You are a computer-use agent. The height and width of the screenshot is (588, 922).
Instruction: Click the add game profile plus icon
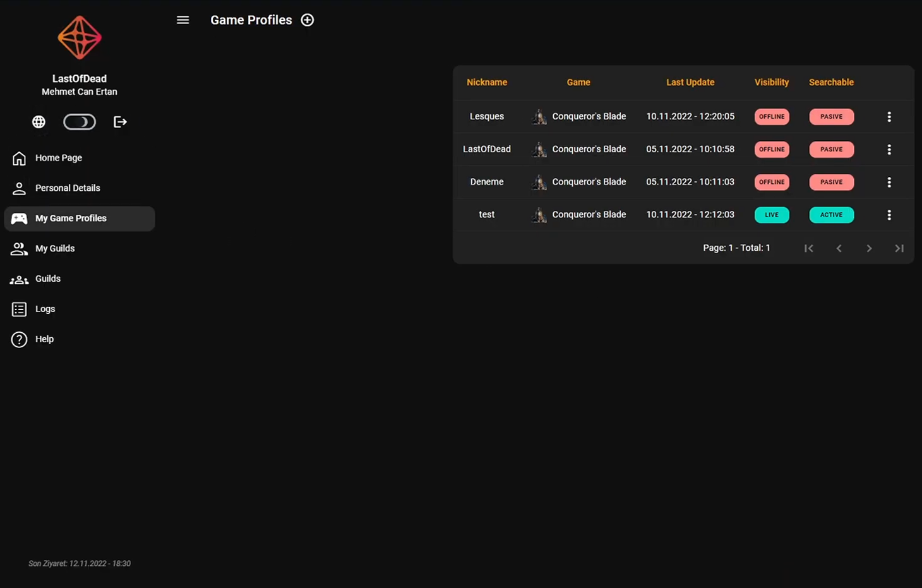[308, 20]
